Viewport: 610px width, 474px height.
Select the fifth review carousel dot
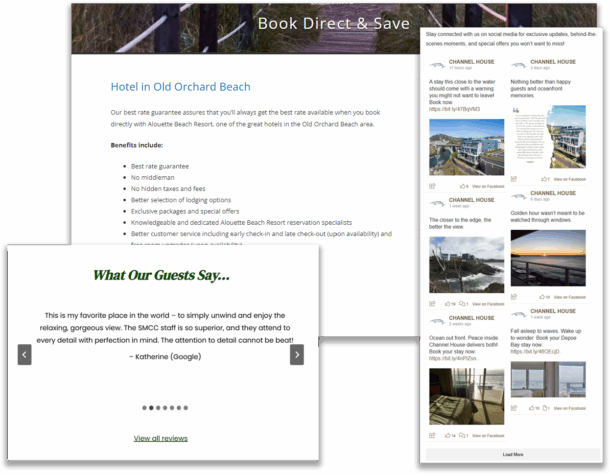click(x=172, y=408)
